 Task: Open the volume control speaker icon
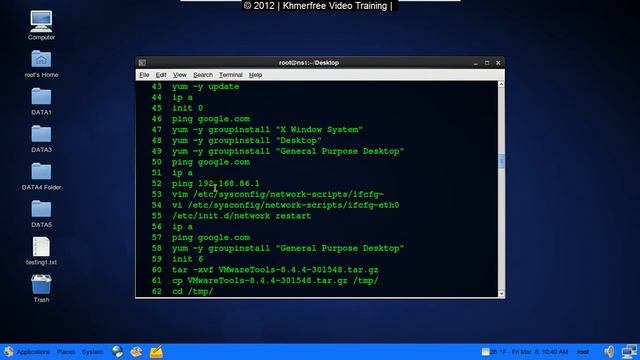[609, 351]
